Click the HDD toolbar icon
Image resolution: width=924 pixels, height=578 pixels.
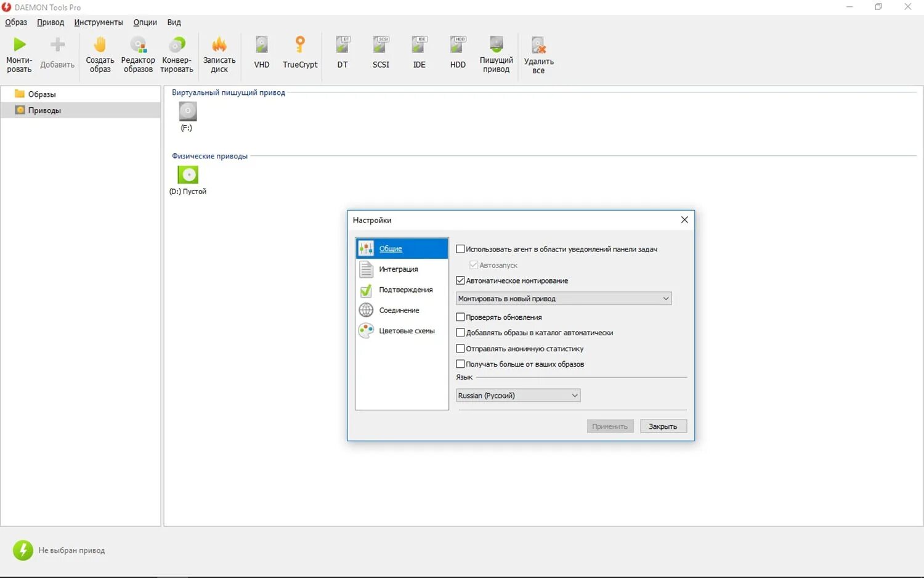click(x=458, y=45)
